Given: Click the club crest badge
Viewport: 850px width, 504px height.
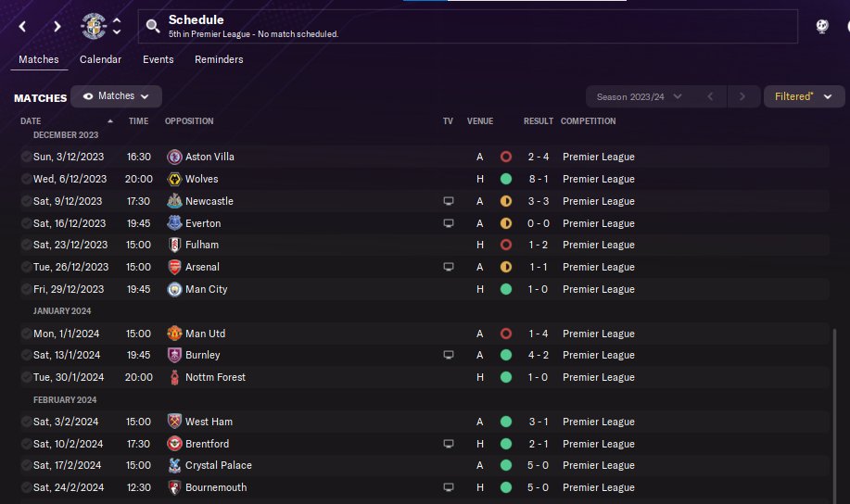Looking at the screenshot, I should click(x=94, y=26).
